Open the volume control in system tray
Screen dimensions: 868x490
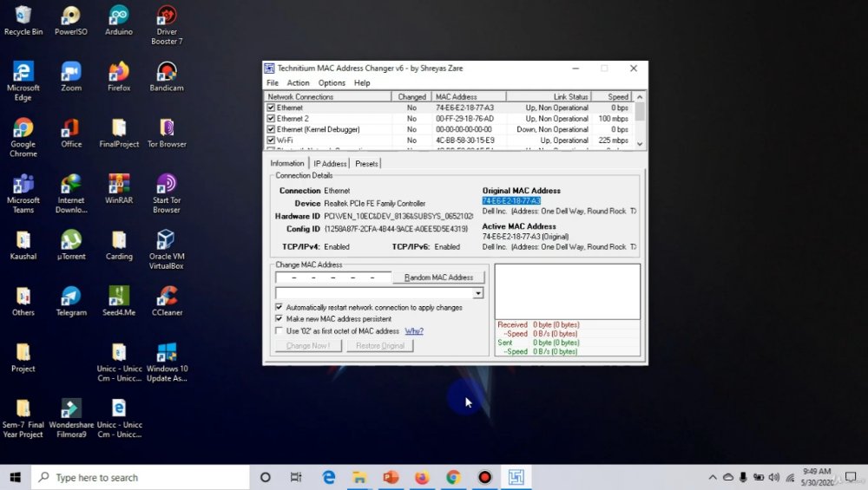point(774,477)
